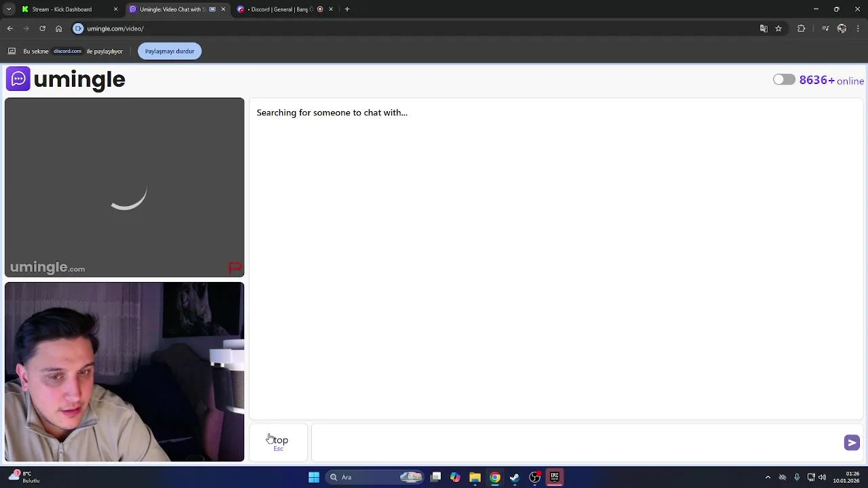Click the sharing indicator on Umingle tab

[x=212, y=9]
